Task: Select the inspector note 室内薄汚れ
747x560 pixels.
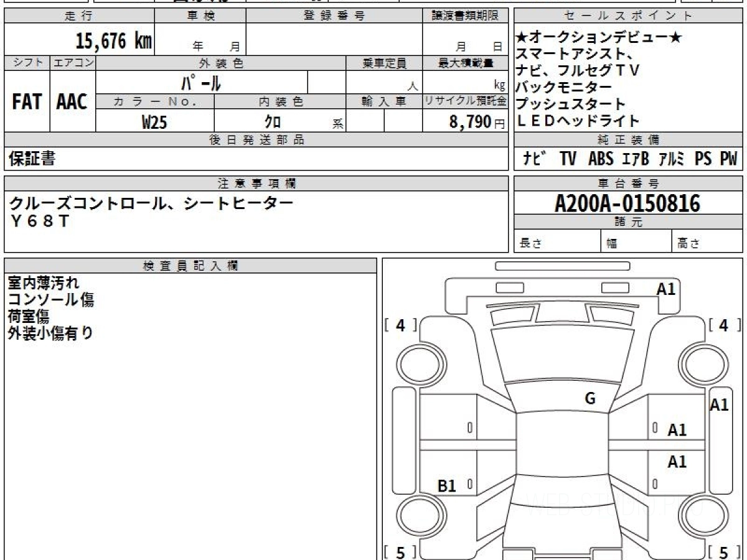Action: click(44, 283)
